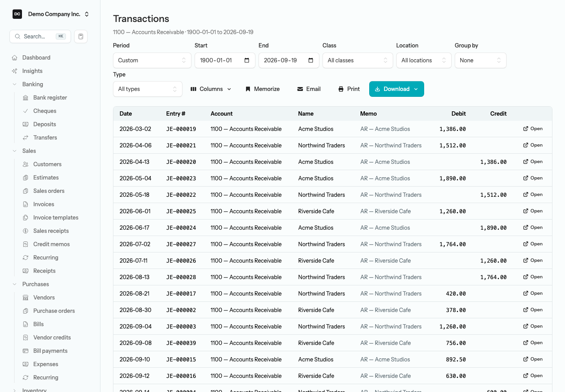565x392 pixels.
Task: Expand the Columns selector
Action: pos(211,89)
